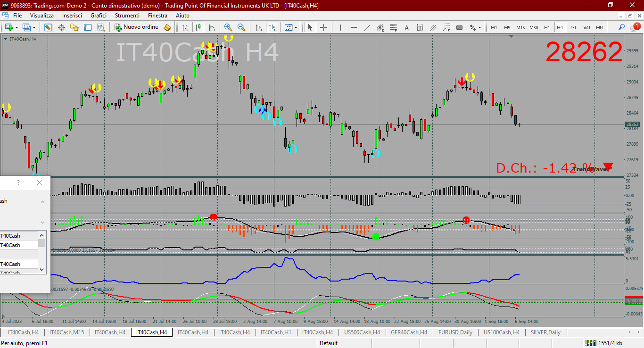Switch to M15 timeframe
This screenshot has width=644, height=348.
click(x=520, y=27)
